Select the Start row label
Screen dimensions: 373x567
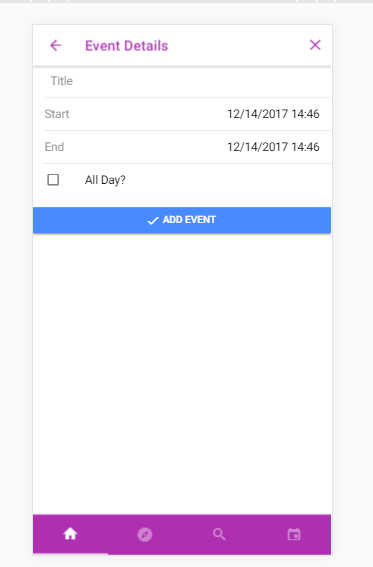click(57, 114)
